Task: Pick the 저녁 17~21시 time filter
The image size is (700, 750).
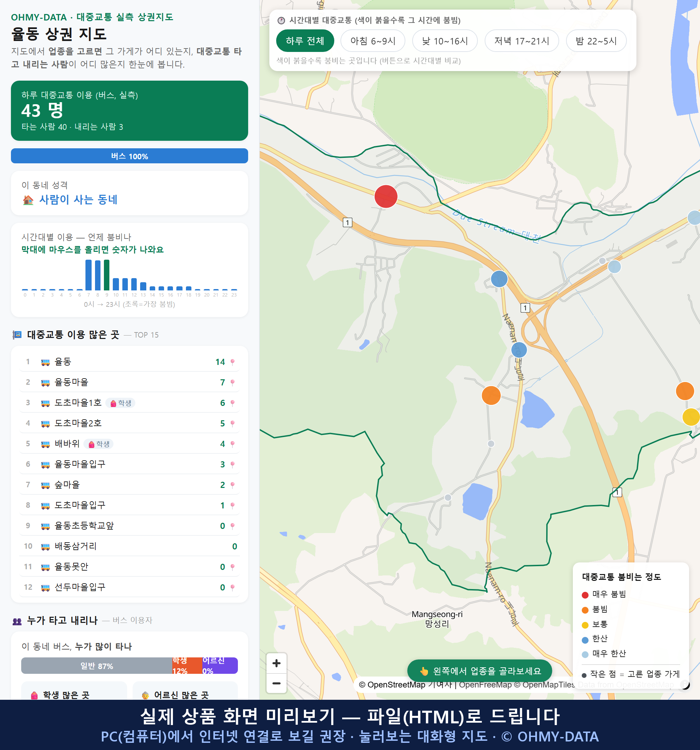Action: pos(521,41)
